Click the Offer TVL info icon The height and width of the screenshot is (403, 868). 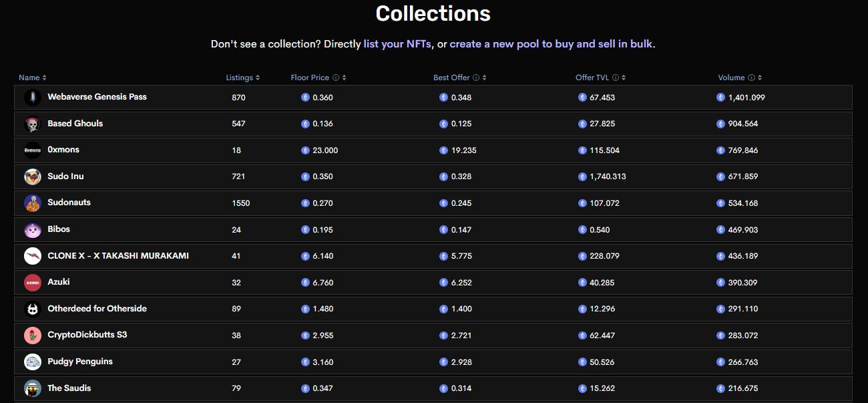[616, 78]
